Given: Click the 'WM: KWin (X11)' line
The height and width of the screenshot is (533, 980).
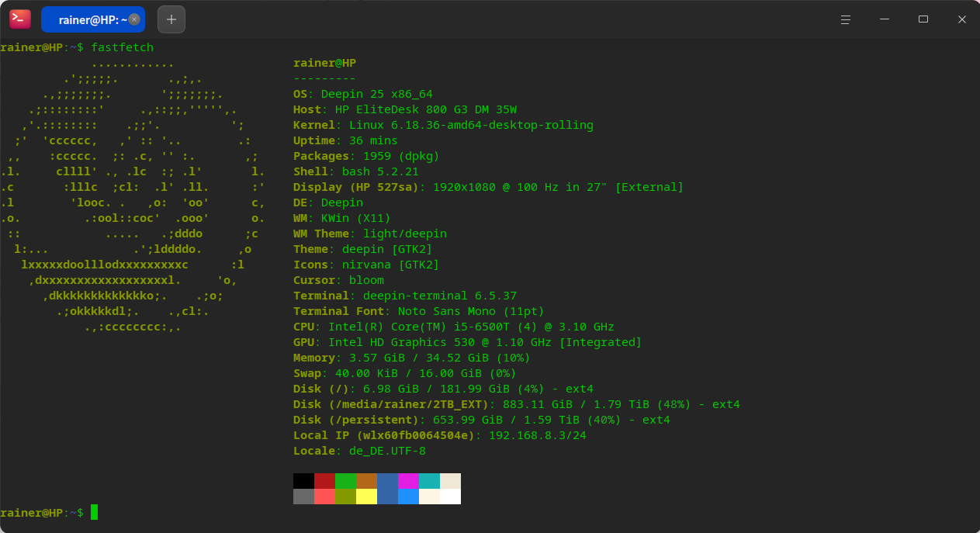Looking at the screenshot, I should coord(342,218).
